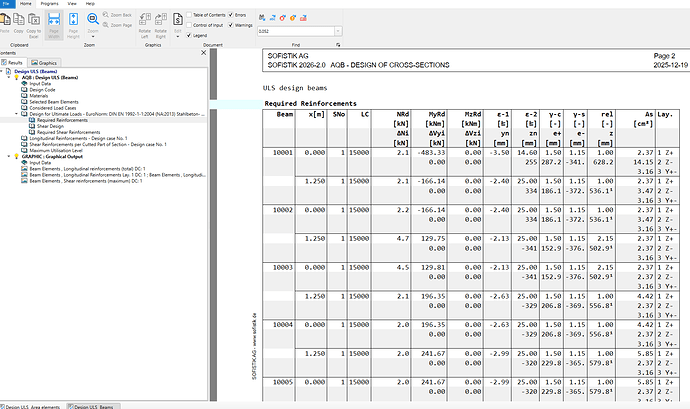690x409 pixels.
Task: Click the Copy to Excel icon
Action: [x=35, y=20]
